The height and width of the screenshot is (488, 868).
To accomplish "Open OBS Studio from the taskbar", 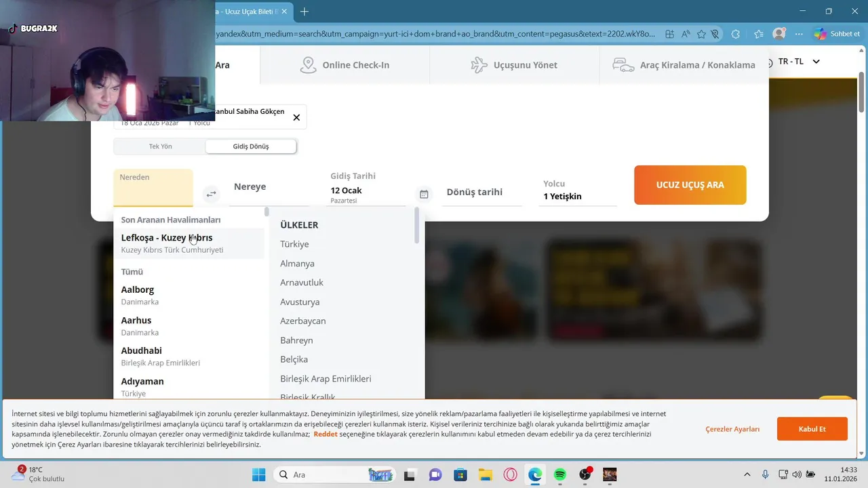I will tap(585, 474).
